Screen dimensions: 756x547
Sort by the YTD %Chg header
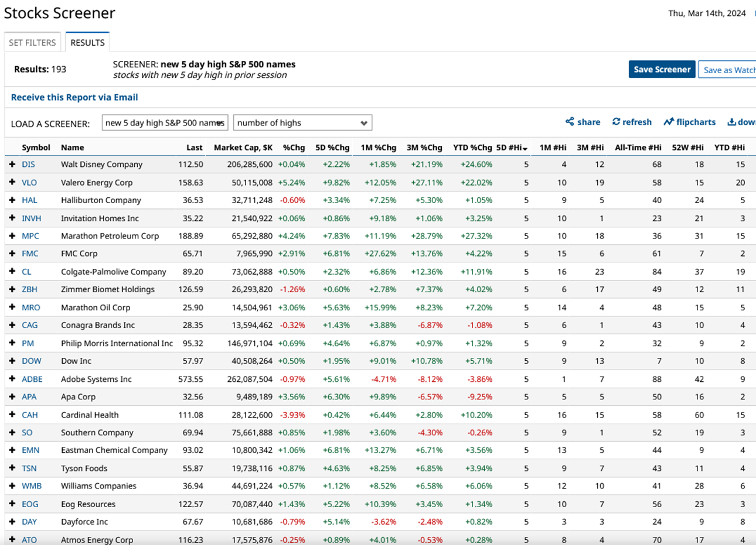(x=472, y=148)
